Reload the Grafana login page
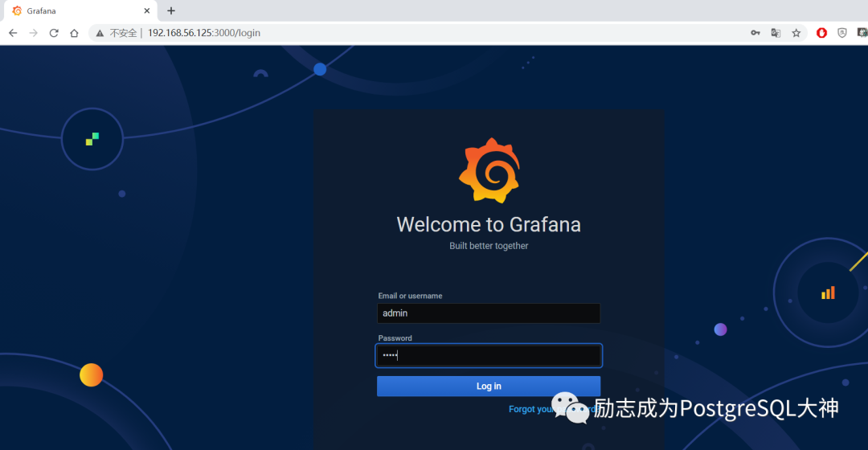Screen dimensions: 868x450 (x=54, y=33)
